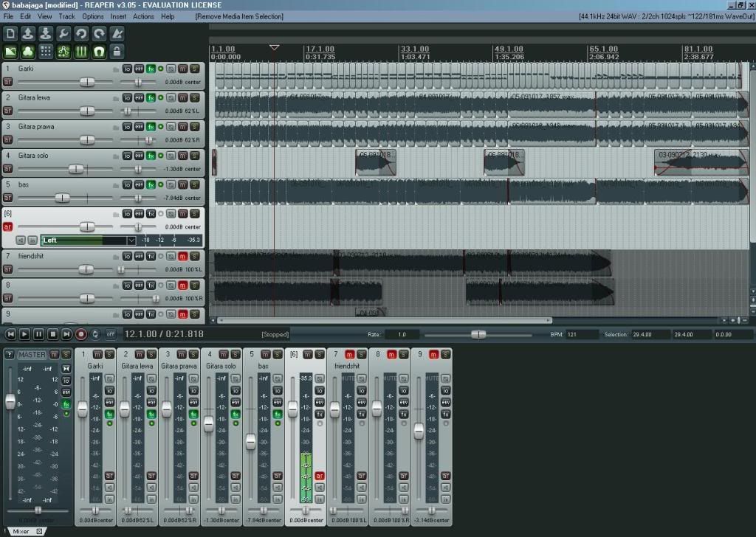Toggle master mono/stereo button in mixer

(x=66, y=369)
